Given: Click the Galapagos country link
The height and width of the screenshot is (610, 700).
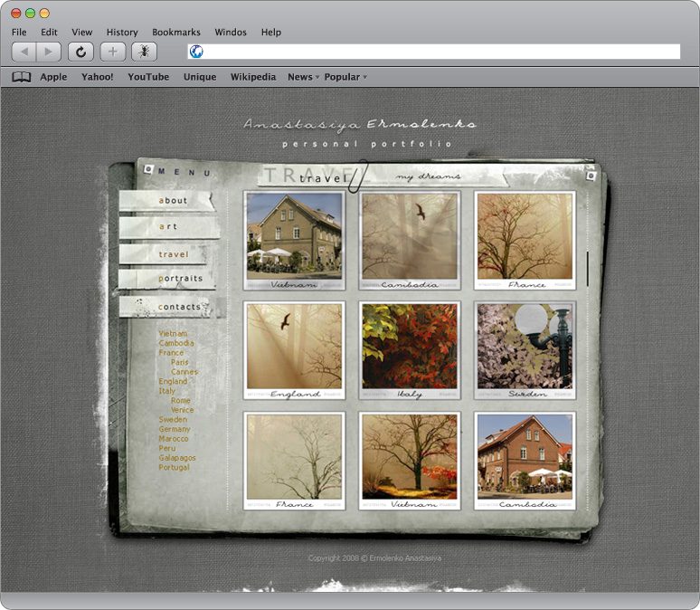Looking at the screenshot, I should tap(176, 458).
